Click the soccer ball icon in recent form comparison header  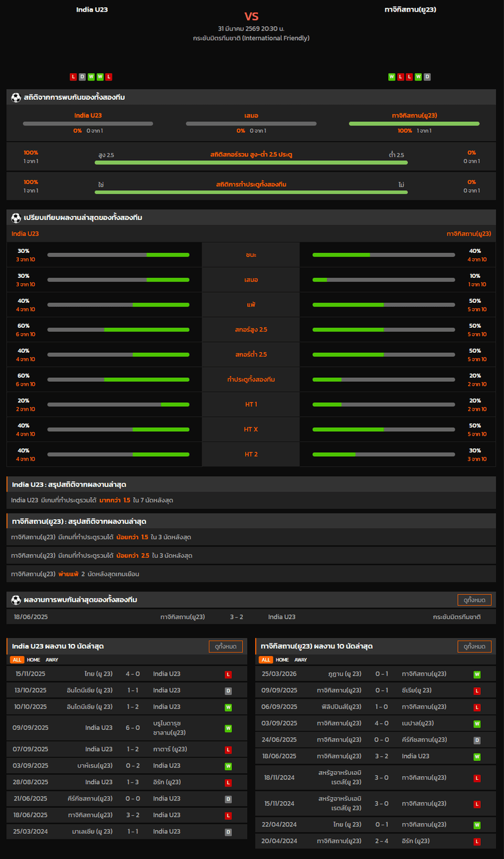click(16, 217)
